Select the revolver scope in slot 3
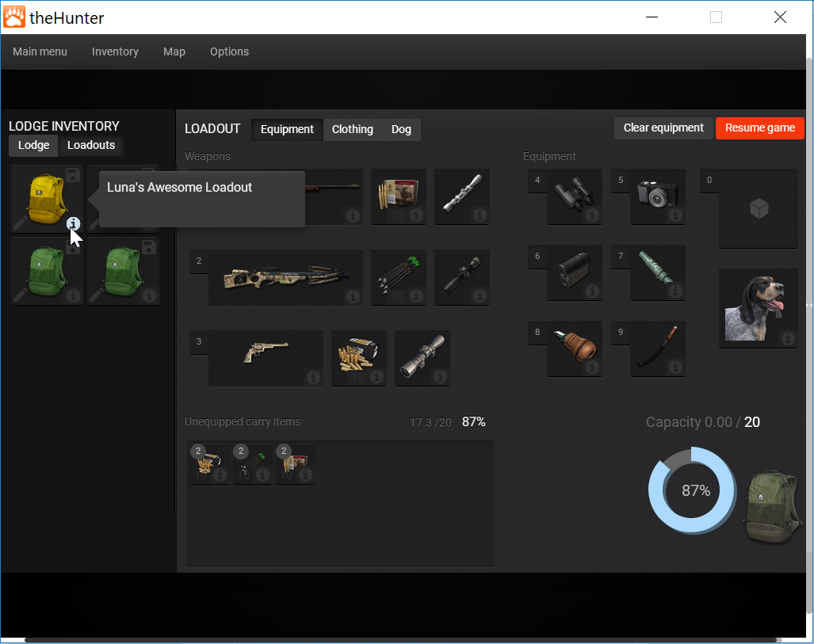 422,359
